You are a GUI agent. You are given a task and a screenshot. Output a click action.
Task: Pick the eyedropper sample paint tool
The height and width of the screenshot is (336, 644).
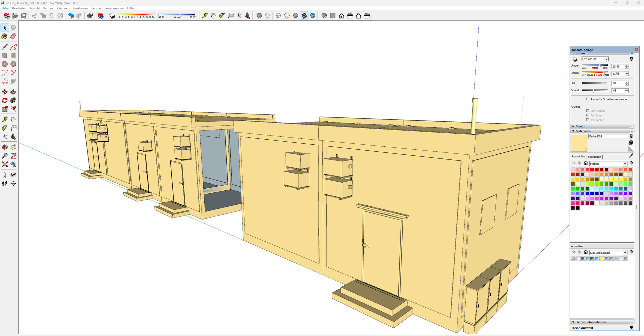pos(631,156)
